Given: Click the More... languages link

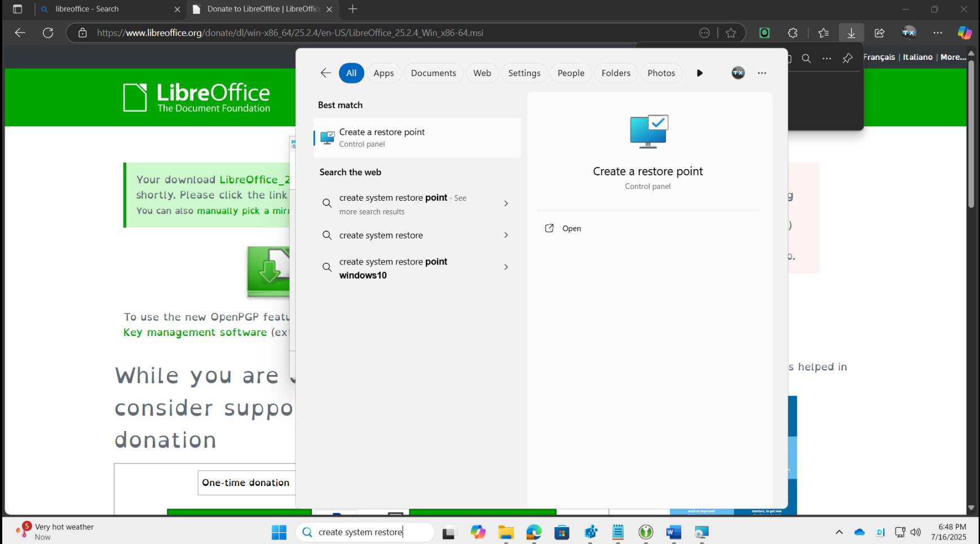Looking at the screenshot, I should pyautogui.click(x=953, y=57).
